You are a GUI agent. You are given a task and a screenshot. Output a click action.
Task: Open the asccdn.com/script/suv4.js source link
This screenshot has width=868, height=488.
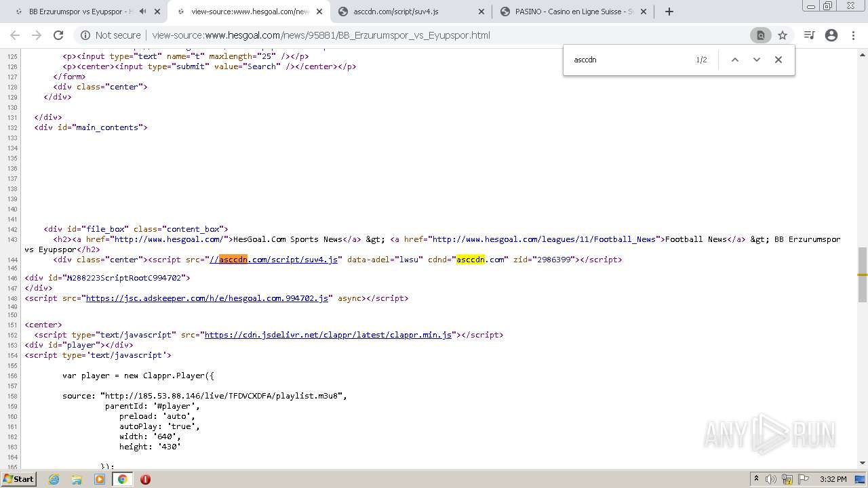point(273,260)
